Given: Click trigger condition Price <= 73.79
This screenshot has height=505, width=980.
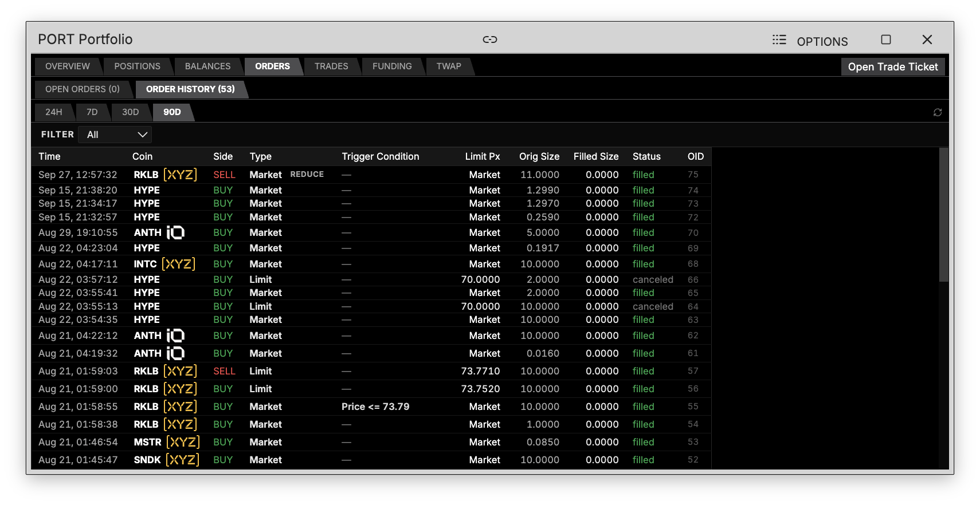Looking at the screenshot, I should pyautogui.click(x=375, y=407).
